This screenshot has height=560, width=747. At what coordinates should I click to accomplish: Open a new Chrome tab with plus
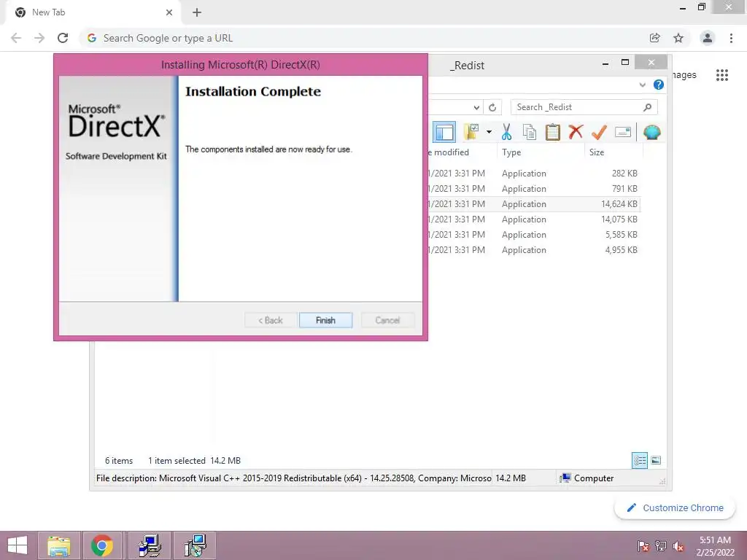coord(197,12)
